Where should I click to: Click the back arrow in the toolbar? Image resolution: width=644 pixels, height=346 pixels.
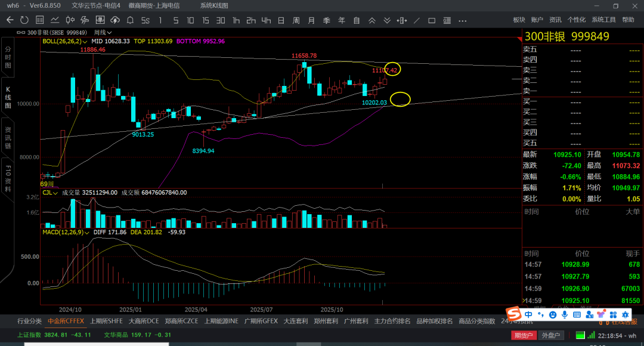(x=10, y=20)
